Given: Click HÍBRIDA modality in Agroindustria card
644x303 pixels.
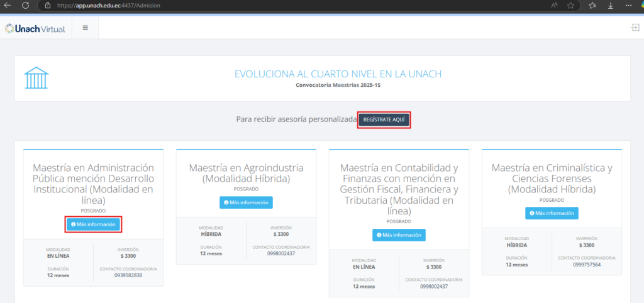Looking at the screenshot, I should point(211,234).
